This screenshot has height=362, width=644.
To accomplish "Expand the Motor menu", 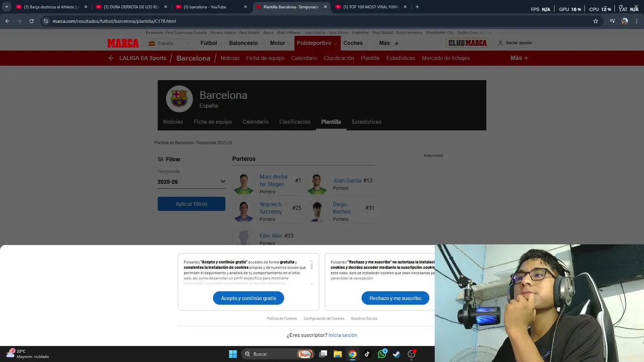I will click(x=280, y=43).
